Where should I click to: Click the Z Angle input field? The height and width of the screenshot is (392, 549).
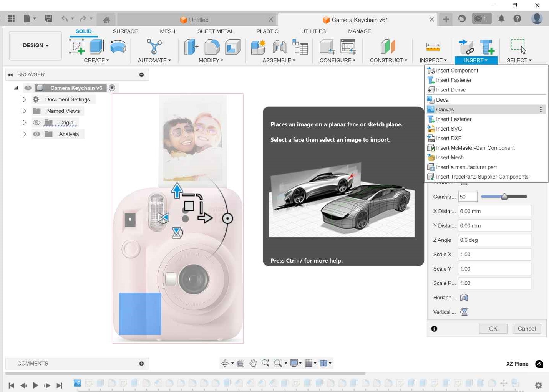click(495, 240)
